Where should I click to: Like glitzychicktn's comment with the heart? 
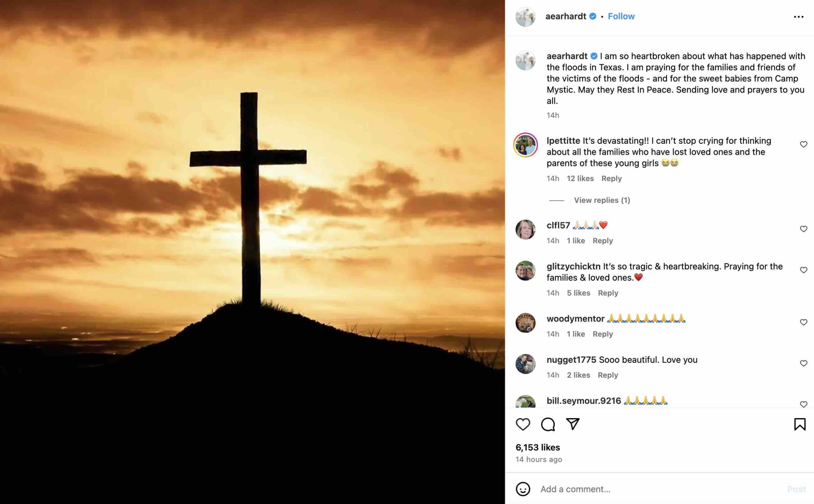(x=804, y=270)
